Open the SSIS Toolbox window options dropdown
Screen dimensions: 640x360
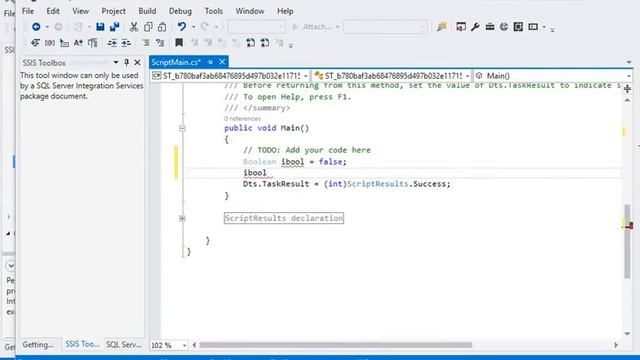point(116,62)
